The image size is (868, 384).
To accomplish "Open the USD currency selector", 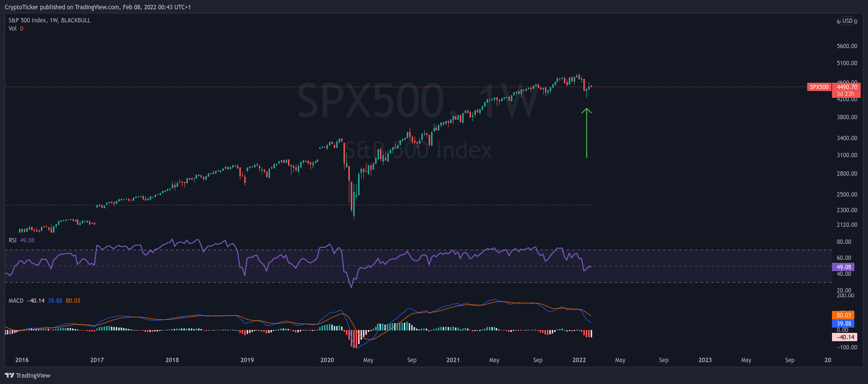I will click(848, 21).
